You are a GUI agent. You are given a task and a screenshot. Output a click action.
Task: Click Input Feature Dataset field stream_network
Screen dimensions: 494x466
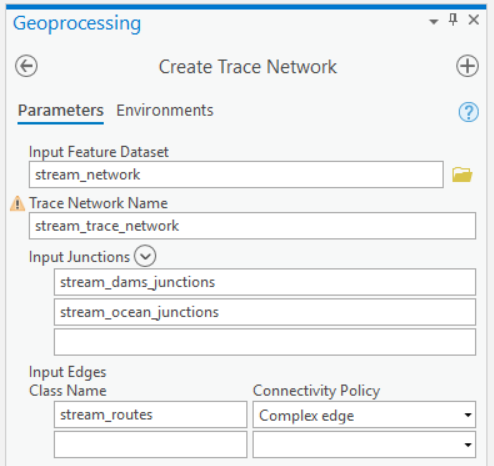pyautogui.click(x=236, y=175)
